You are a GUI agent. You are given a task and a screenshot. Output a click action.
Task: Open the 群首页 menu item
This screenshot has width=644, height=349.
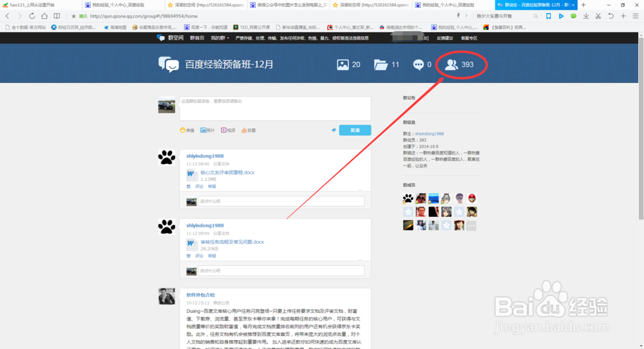[197, 38]
